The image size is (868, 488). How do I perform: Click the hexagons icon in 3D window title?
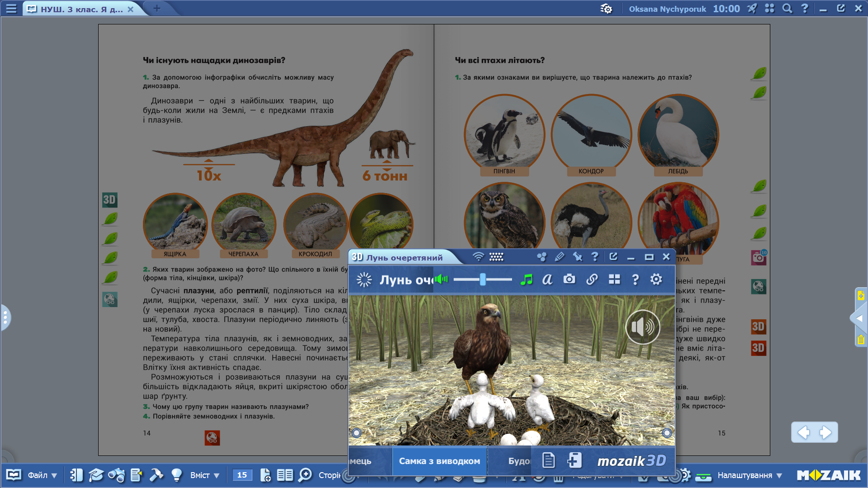pos(541,257)
